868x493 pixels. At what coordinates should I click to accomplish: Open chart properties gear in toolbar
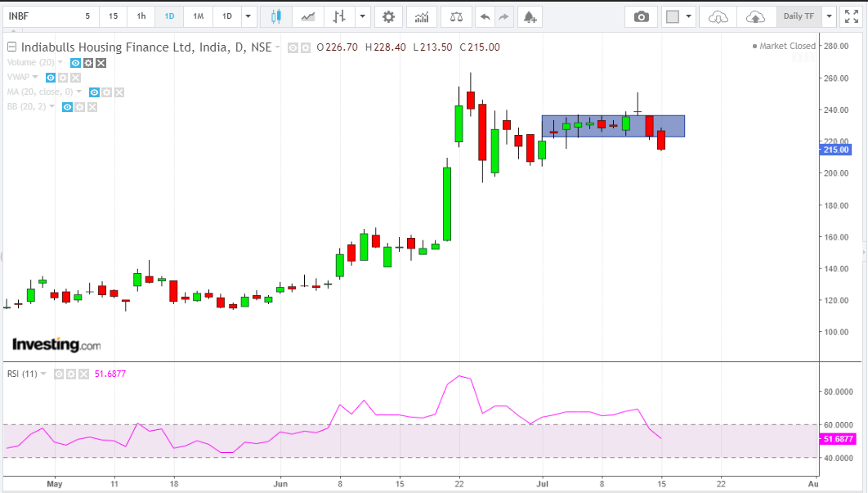tap(388, 16)
